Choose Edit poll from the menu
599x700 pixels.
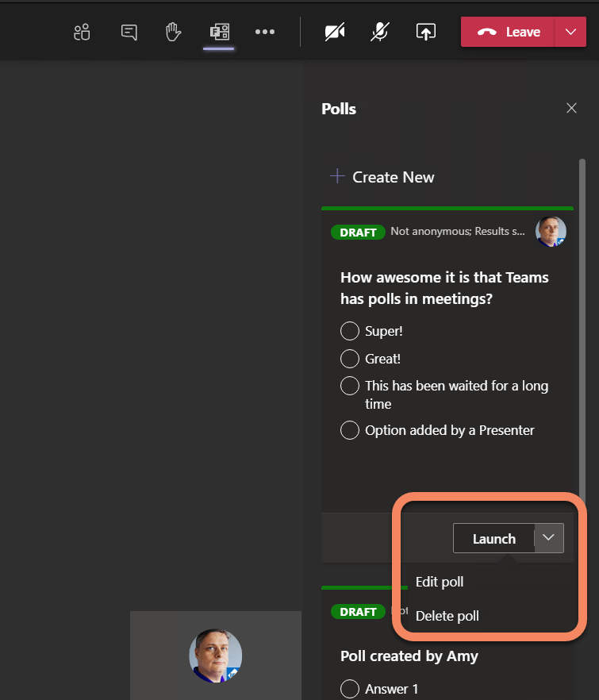440,582
